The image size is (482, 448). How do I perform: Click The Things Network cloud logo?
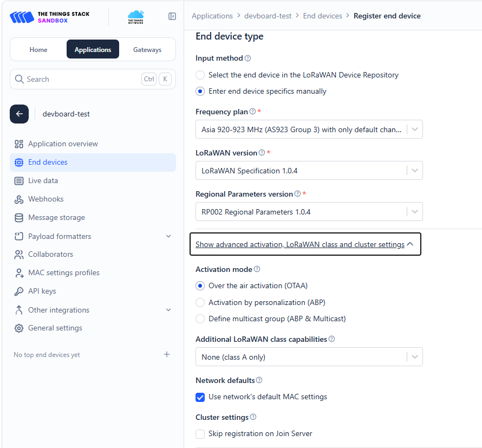click(135, 17)
